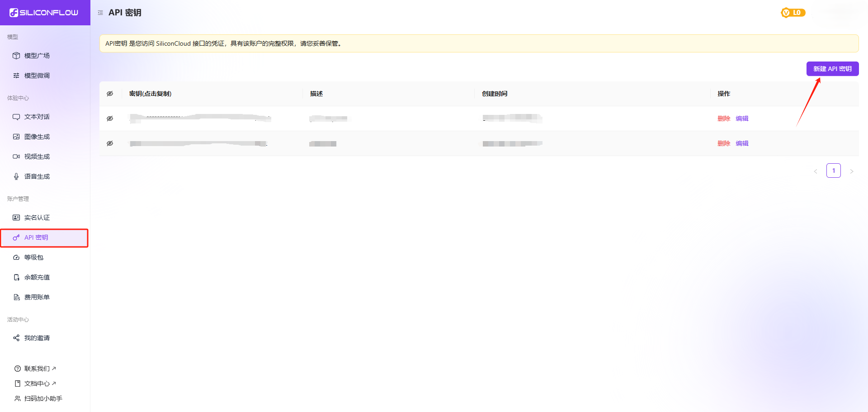Show the first API key with eye icon

[110, 118]
